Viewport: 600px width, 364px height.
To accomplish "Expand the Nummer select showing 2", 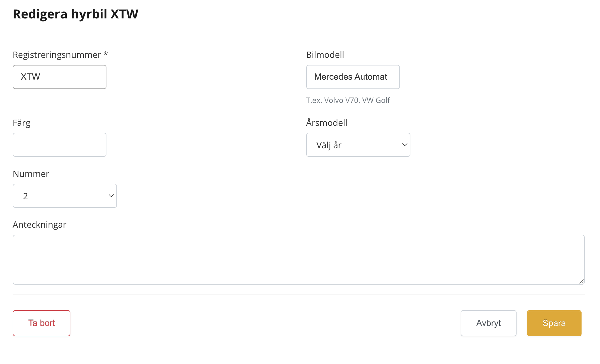I will tap(64, 196).
